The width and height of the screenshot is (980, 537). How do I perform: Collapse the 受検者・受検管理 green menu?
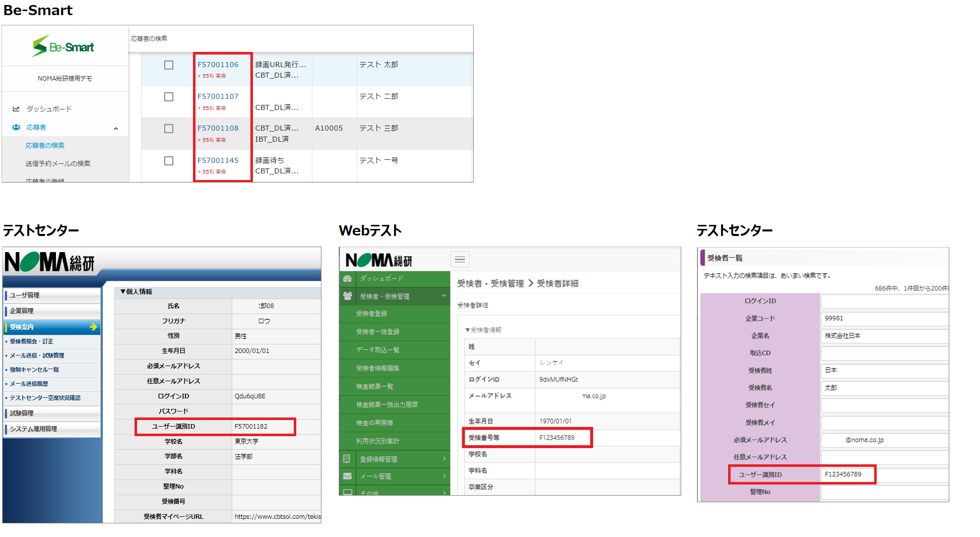[443, 296]
